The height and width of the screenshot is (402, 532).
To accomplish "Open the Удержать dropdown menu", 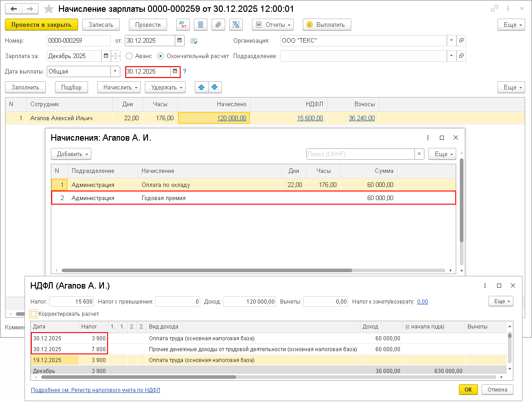I will coord(165,87).
